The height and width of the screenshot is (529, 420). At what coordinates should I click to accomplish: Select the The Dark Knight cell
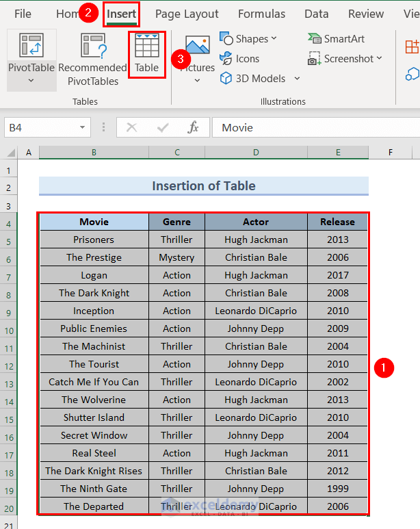94,293
